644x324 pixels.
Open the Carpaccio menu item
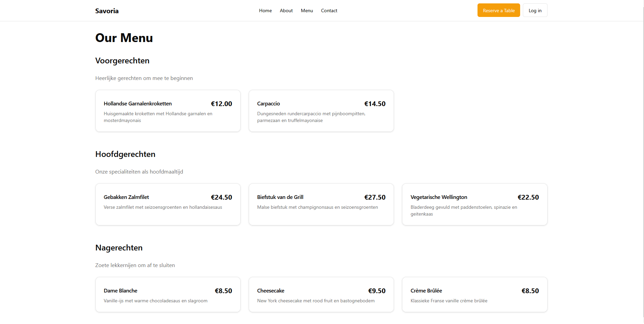coord(321,111)
